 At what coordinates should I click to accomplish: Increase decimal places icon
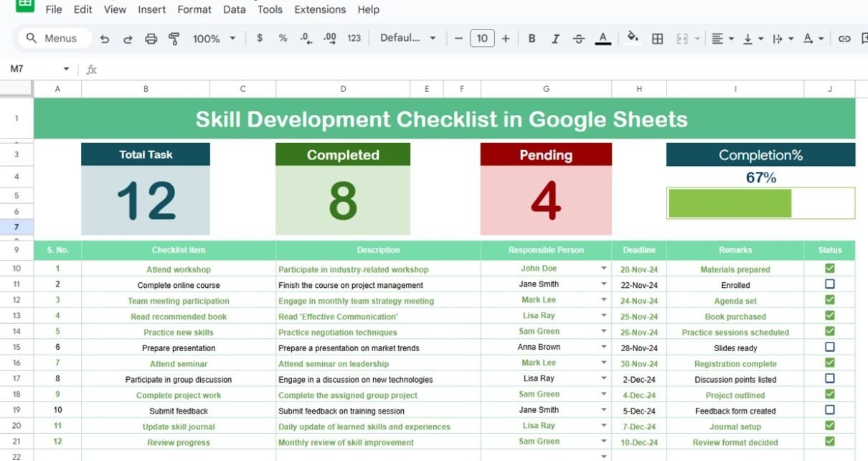click(330, 38)
